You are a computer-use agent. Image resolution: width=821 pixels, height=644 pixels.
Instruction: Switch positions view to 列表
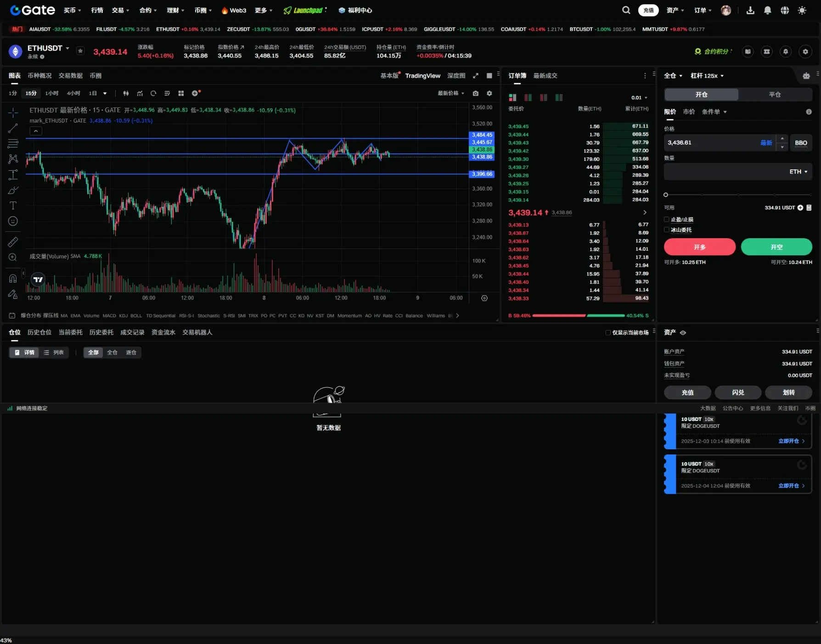click(54, 353)
